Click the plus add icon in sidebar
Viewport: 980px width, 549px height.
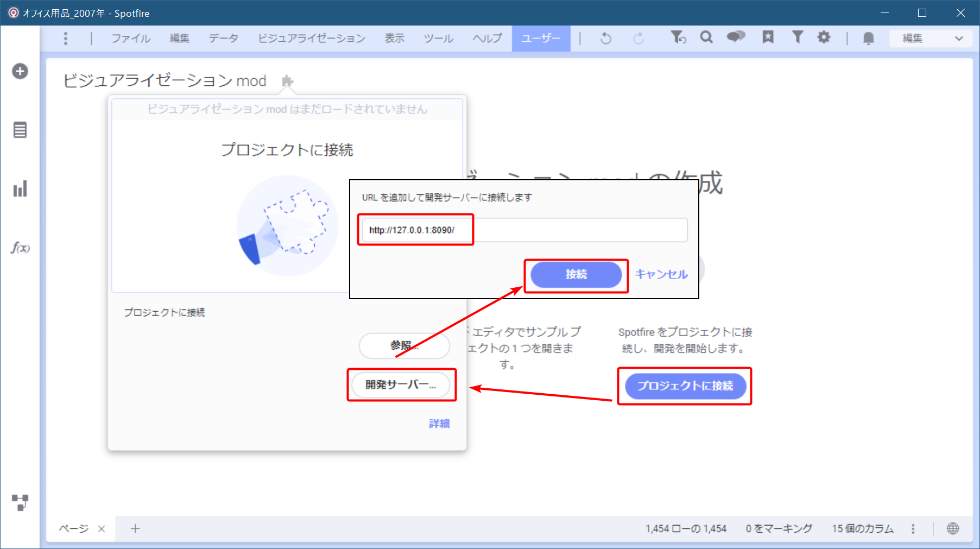coord(20,71)
